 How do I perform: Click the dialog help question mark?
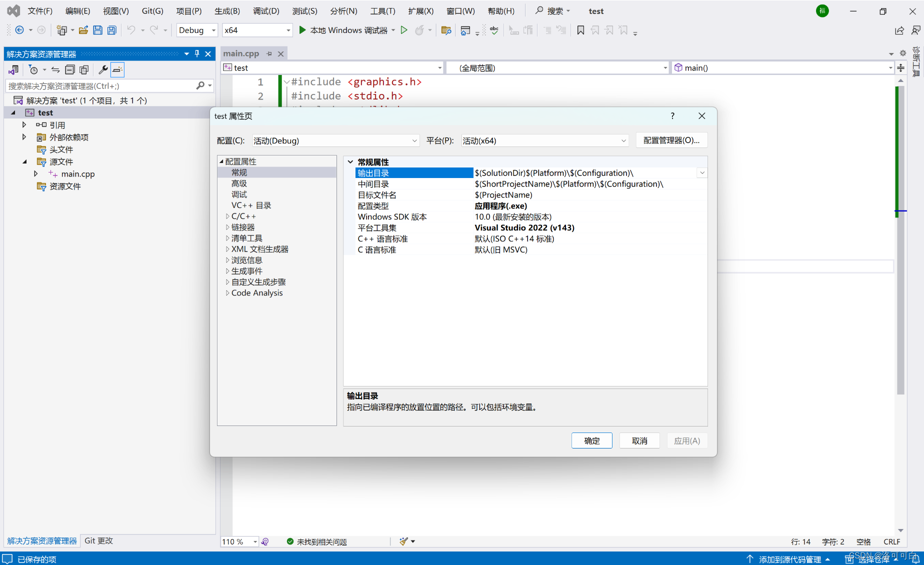pyautogui.click(x=672, y=116)
